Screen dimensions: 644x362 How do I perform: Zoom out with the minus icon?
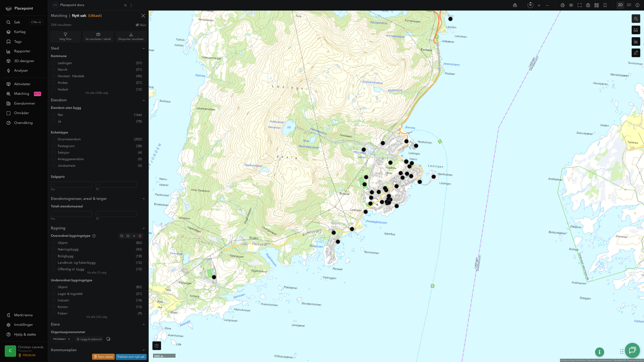[x=547, y=5]
